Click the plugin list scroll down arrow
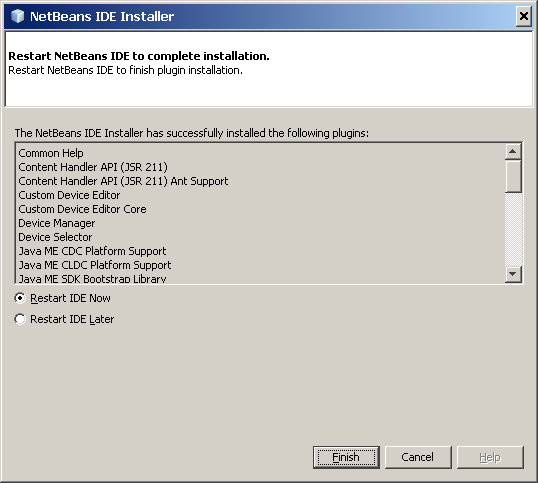The width and height of the screenshot is (538, 483). point(513,274)
